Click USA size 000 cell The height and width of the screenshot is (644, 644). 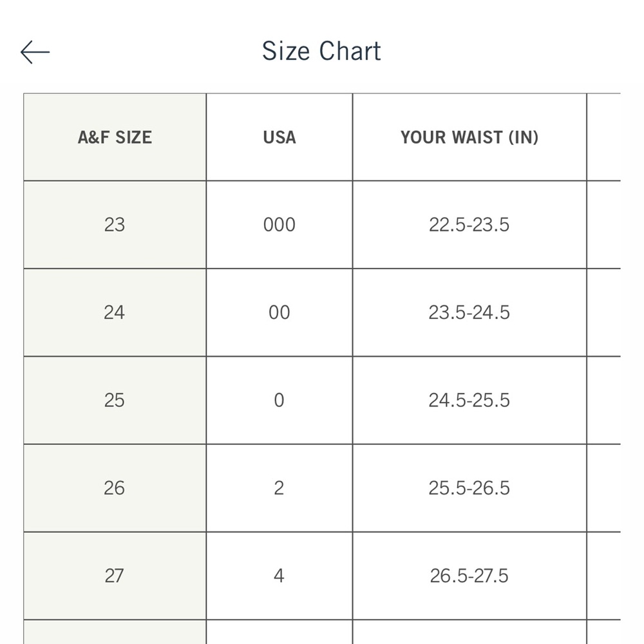click(279, 225)
